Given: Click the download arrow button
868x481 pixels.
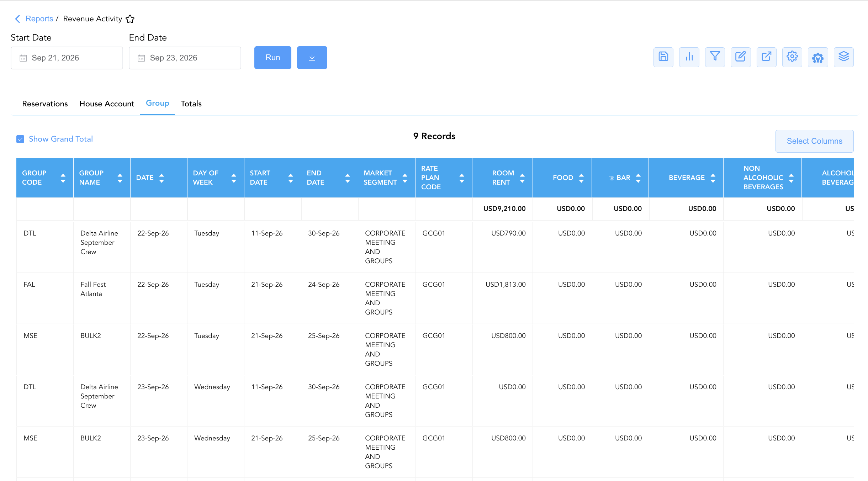Looking at the screenshot, I should click(x=312, y=58).
